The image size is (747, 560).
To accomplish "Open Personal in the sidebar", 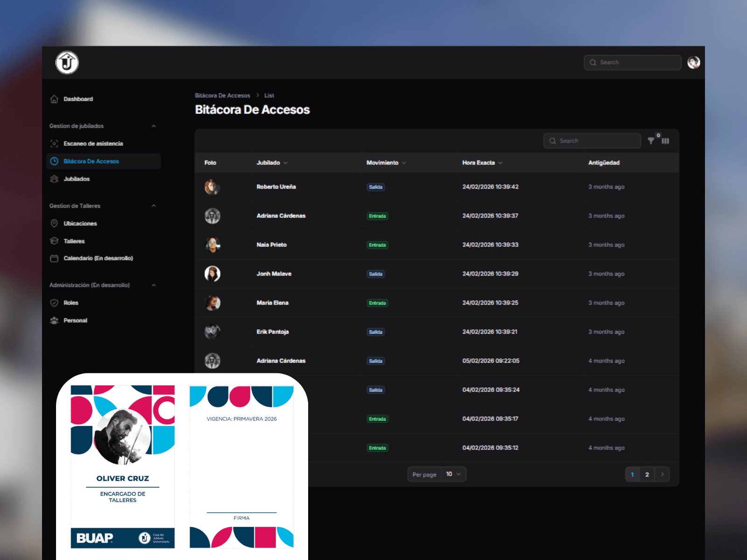I will 104,321.
